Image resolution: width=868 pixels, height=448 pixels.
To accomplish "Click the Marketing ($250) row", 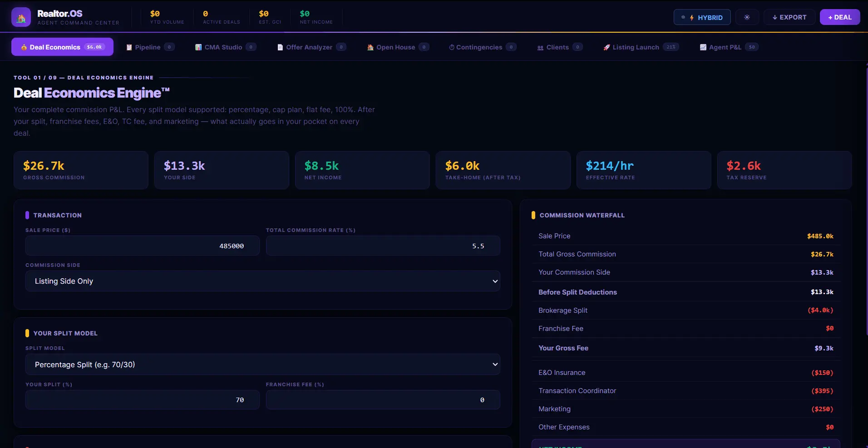I will pos(686,409).
